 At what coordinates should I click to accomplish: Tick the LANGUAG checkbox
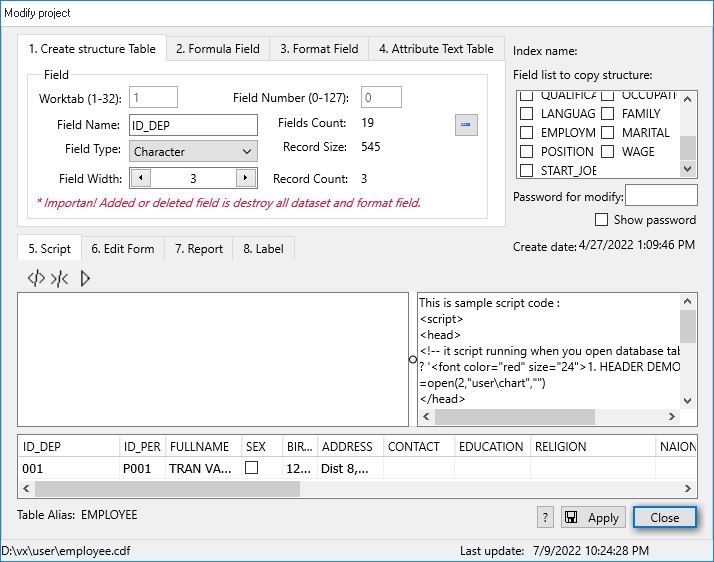tap(526, 113)
